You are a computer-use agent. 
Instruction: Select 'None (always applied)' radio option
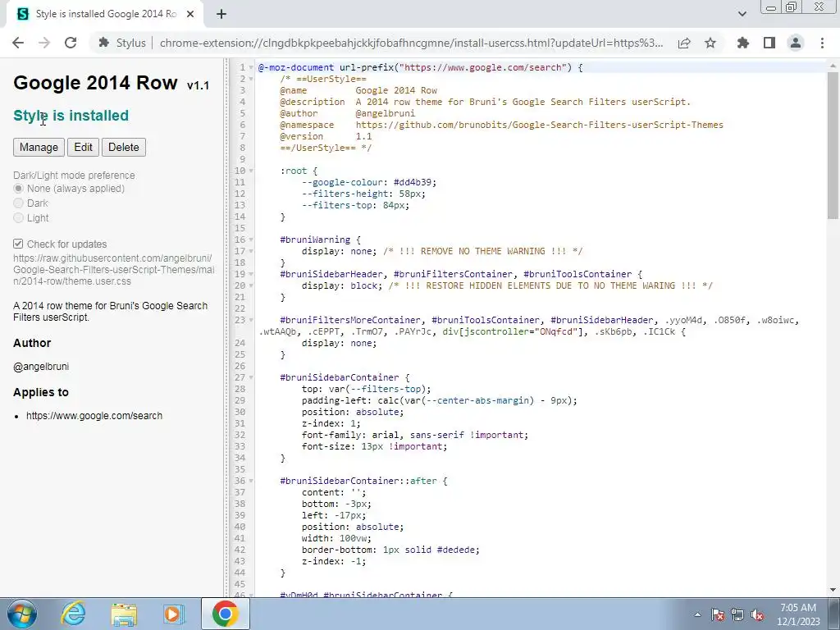[19, 189]
